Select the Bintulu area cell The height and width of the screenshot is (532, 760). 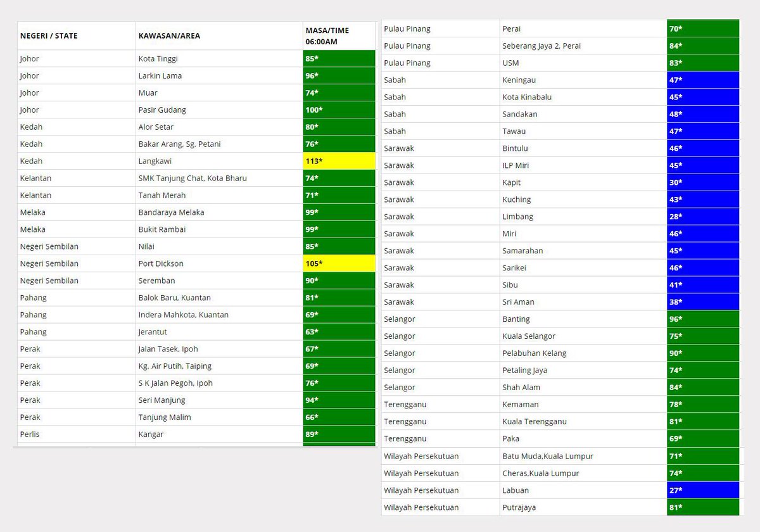583,149
